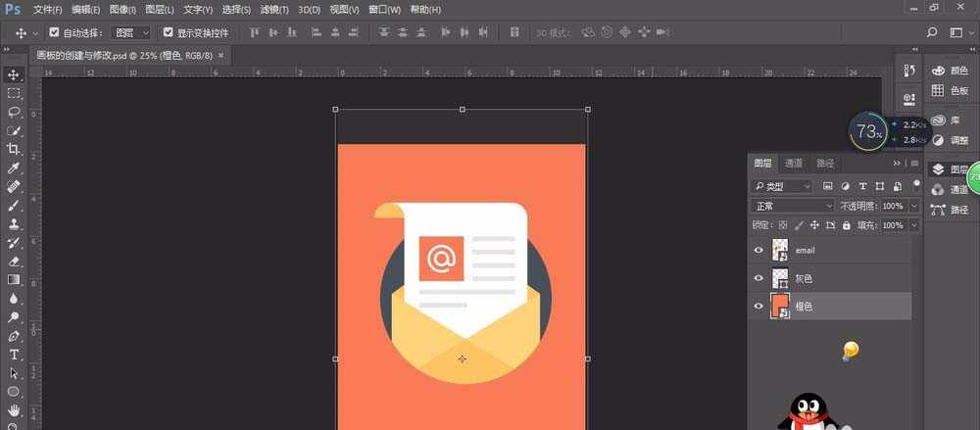Select the email layer thumbnail
Viewport: 980px width, 430px height.
pyautogui.click(x=780, y=250)
